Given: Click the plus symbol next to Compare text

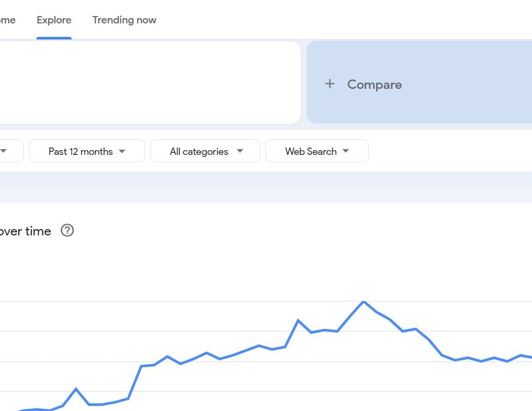Looking at the screenshot, I should [330, 84].
